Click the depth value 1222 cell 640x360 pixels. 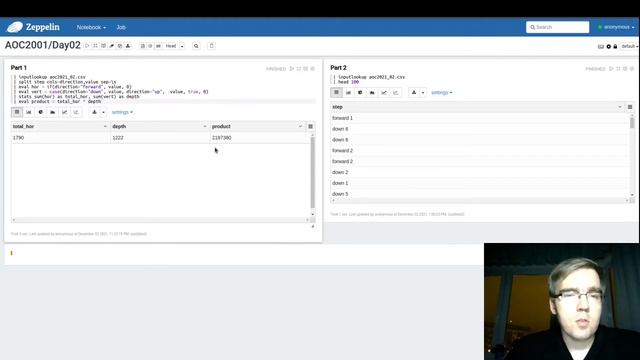160,138
